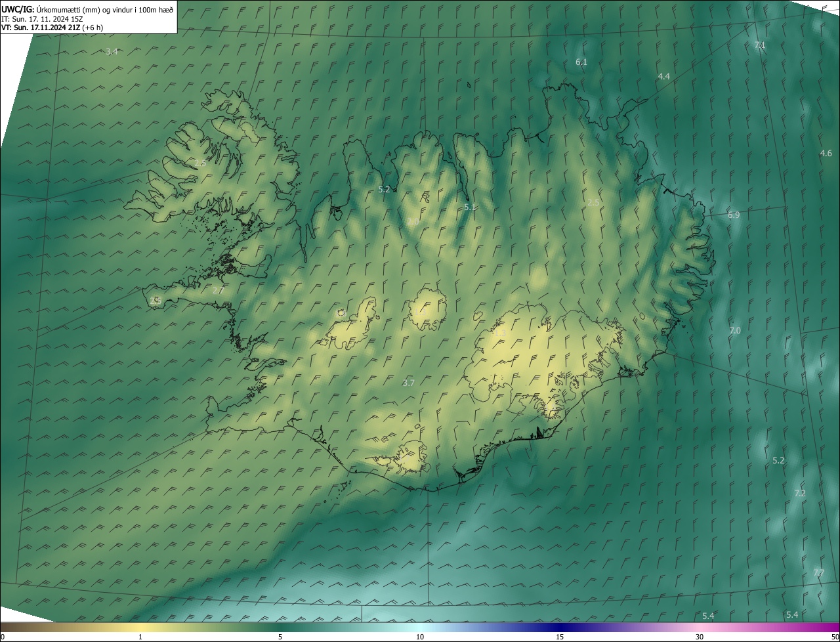Viewport: 840px width, 642px height.
Task: Select the color scale tick label 10
Action: (x=420, y=637)
